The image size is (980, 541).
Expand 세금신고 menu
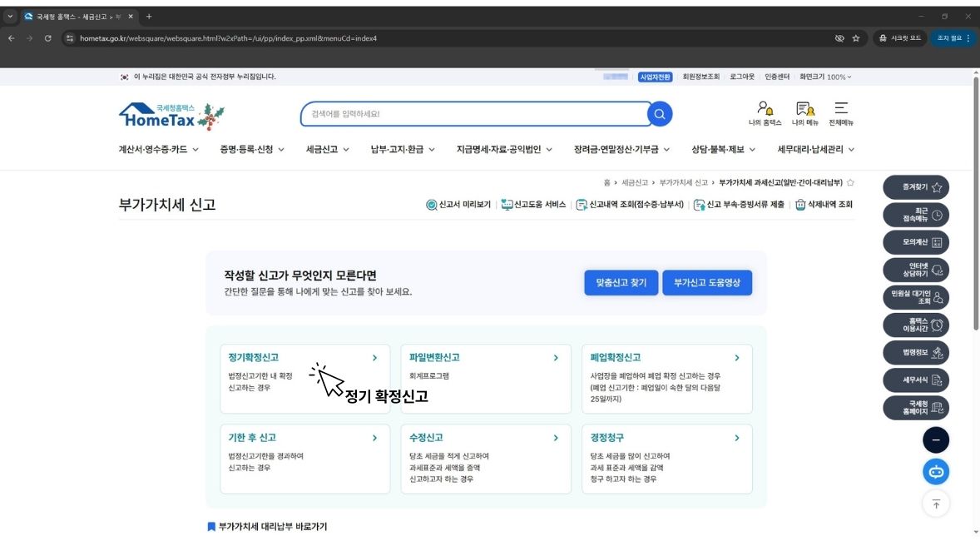tap(328, 150)
